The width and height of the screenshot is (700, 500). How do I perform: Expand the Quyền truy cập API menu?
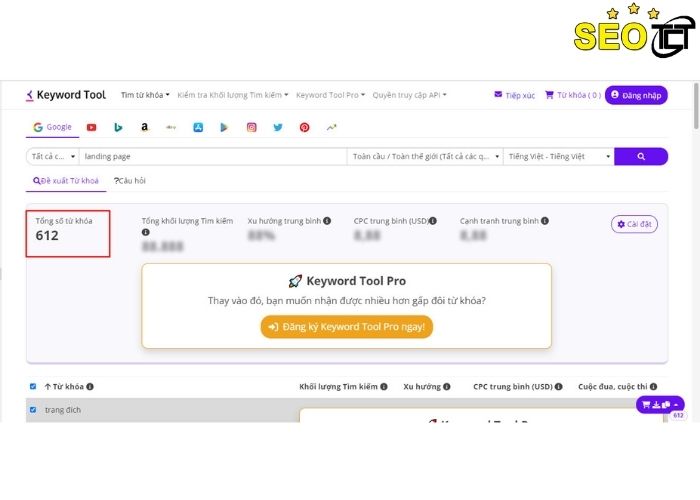click(x=409, y=95)
